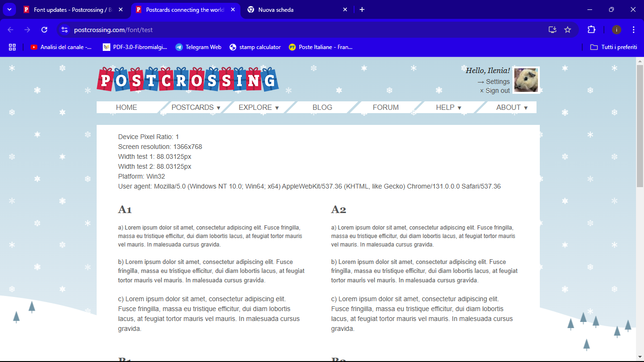Screen dimensions: 644x362
Task: Click the browser reload page icon
Action: point(44,30)
